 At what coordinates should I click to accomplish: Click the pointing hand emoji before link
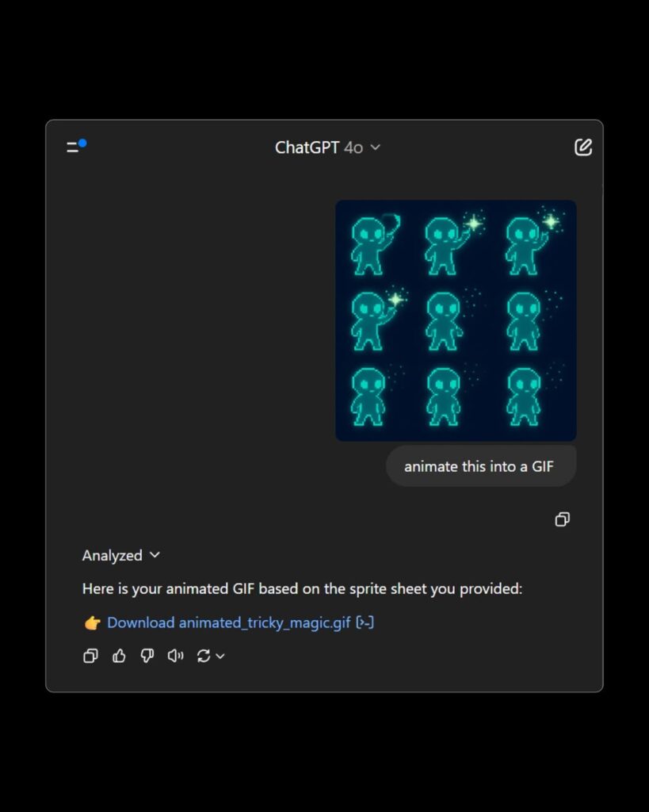[x=92, y=622]
